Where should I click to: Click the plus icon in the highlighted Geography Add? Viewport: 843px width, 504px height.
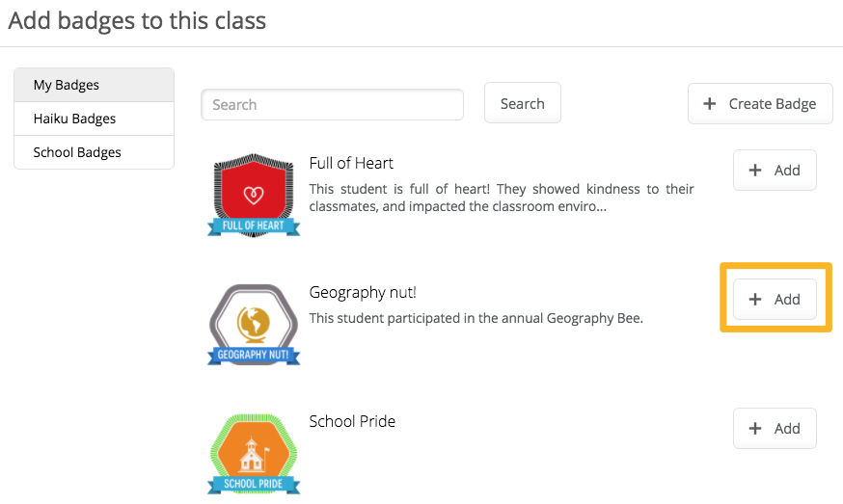click(755, 300)
